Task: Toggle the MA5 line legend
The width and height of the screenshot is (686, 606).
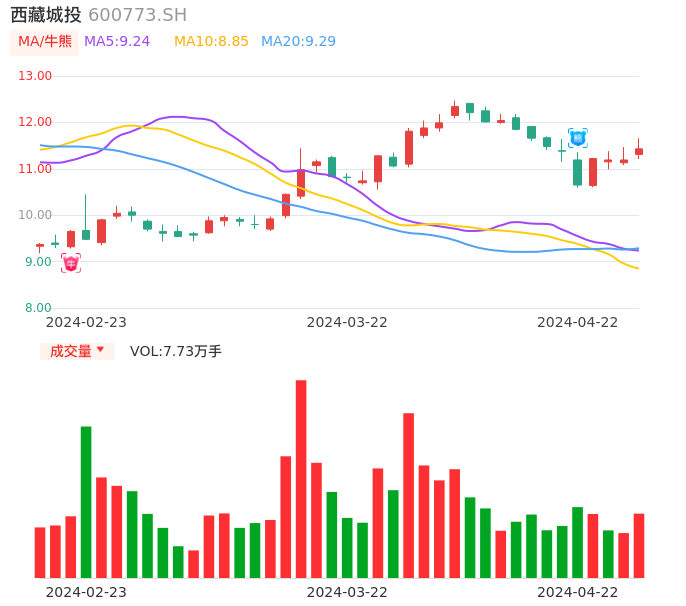Action: [117, 42]
